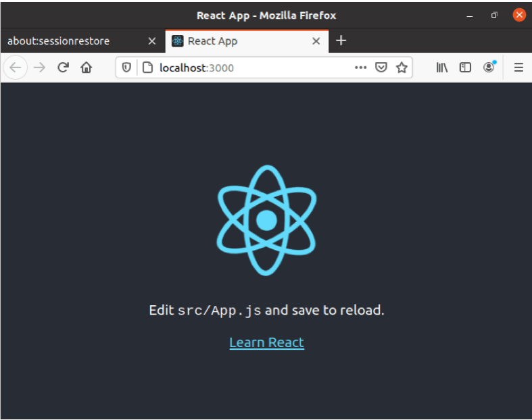Click the spinning React logo

click(267, 220)
